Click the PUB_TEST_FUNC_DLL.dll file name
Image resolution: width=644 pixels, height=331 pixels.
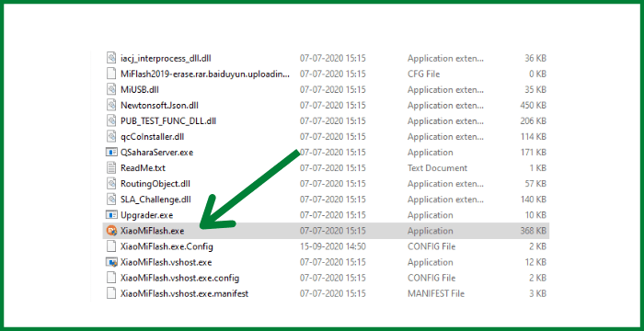pyautogui.click(x=168, y=121)
